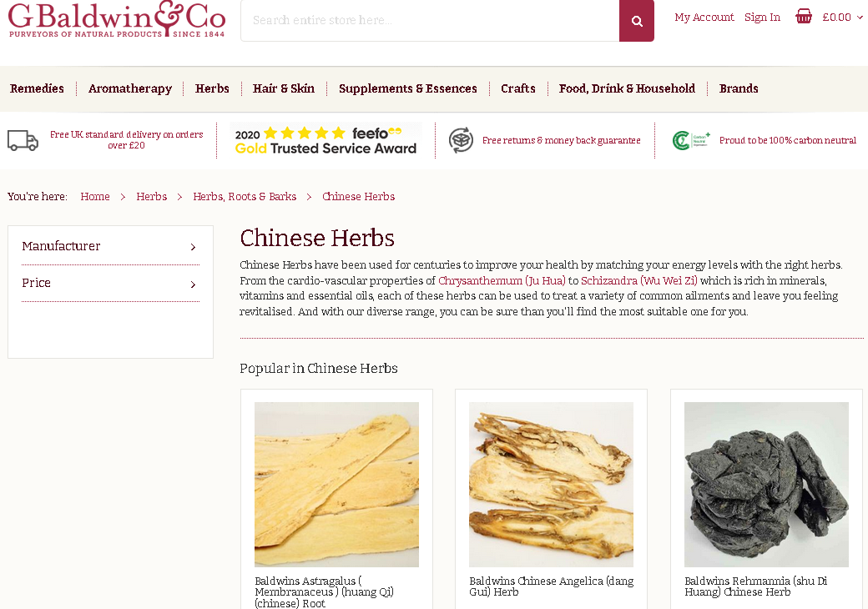Follow the Schizandra (Wu Wei Zi) link

(x=638, y=280)
